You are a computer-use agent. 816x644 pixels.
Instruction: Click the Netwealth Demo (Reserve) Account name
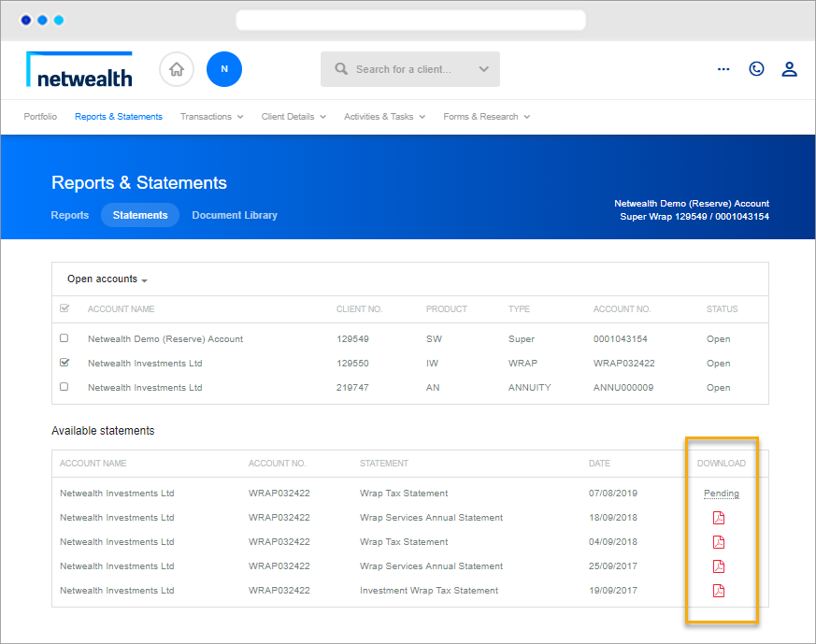point(165,338)
